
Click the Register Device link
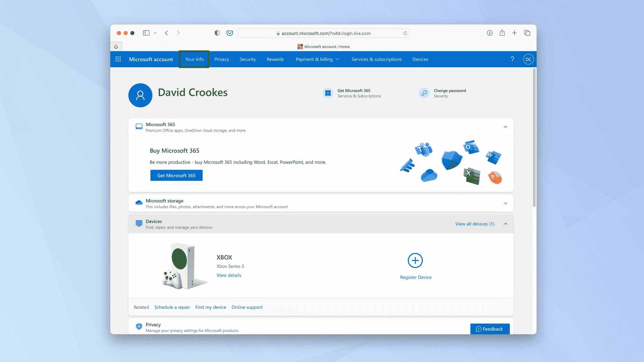coord(416,277)
